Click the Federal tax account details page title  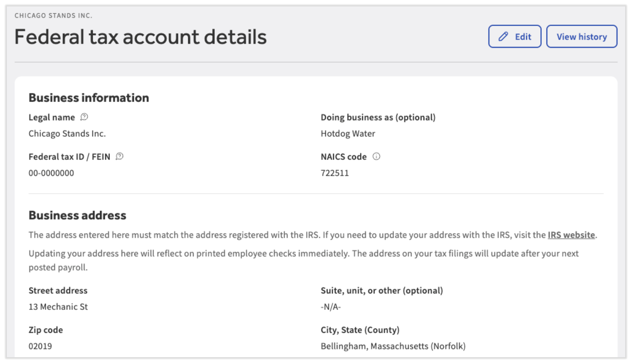click(140, 37)
